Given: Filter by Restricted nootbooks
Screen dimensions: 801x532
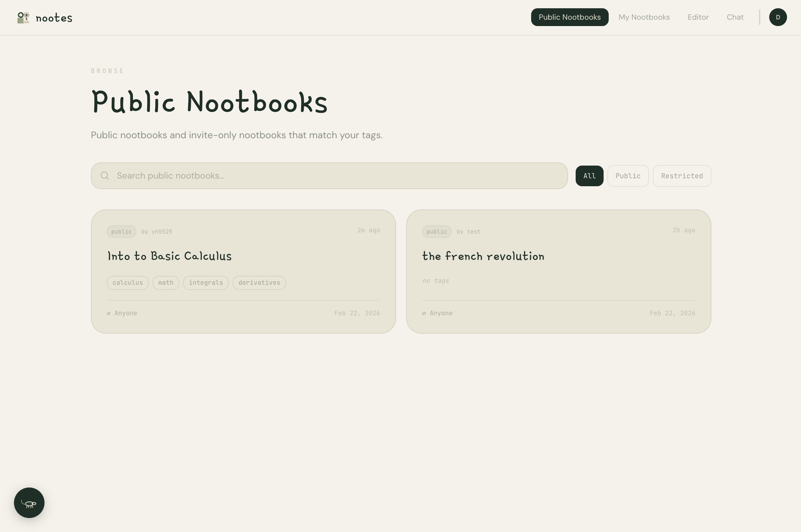Looking at the screenshot, I should [x=681, y=176].
